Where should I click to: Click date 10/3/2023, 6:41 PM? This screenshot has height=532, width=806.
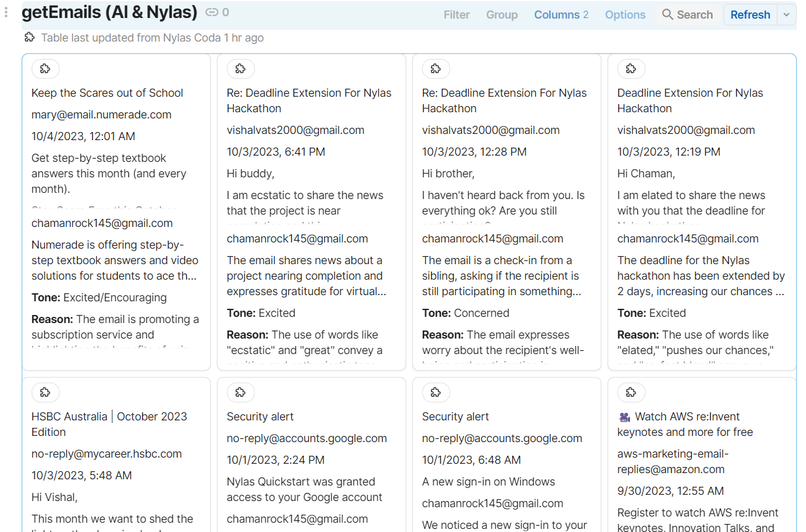[x=276, y=152]
